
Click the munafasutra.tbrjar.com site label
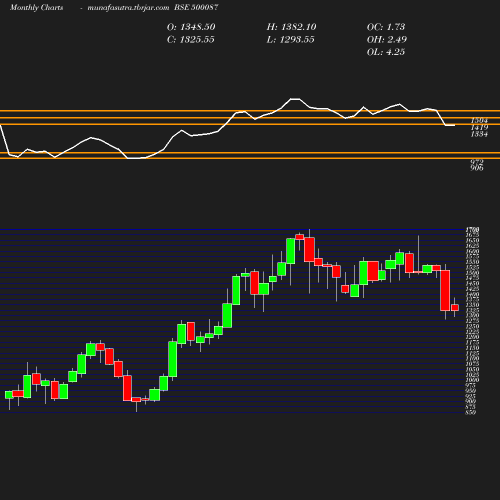[128, 7]
